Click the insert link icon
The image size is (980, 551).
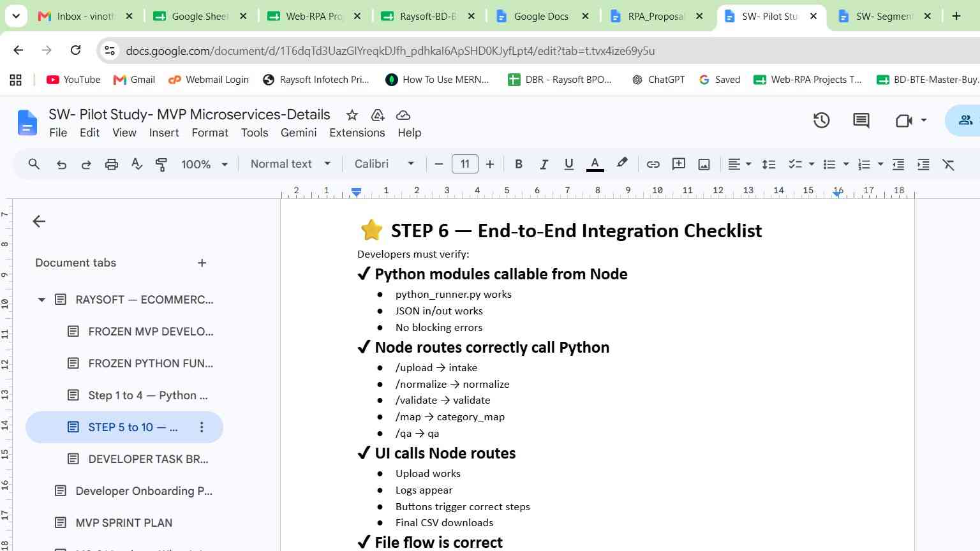click(x=653, y=165)
